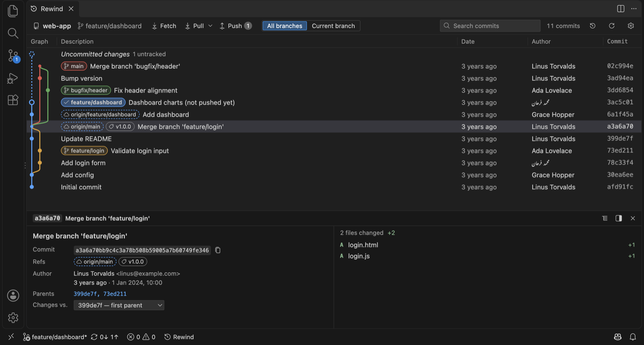This screenshot has height=345, width=644.
Task: Open the Changes vs. parent dropdown
Action: tap(119, 306)
